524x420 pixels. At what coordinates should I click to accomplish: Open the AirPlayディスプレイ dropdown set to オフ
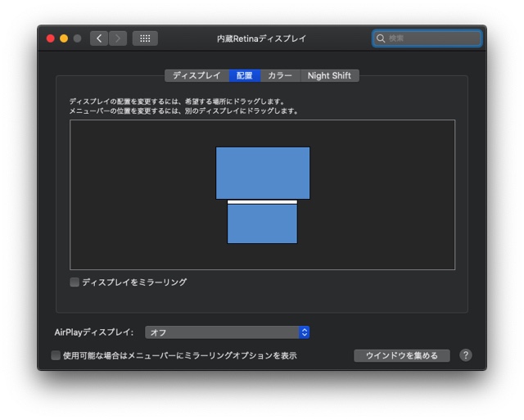click(228, 332)
